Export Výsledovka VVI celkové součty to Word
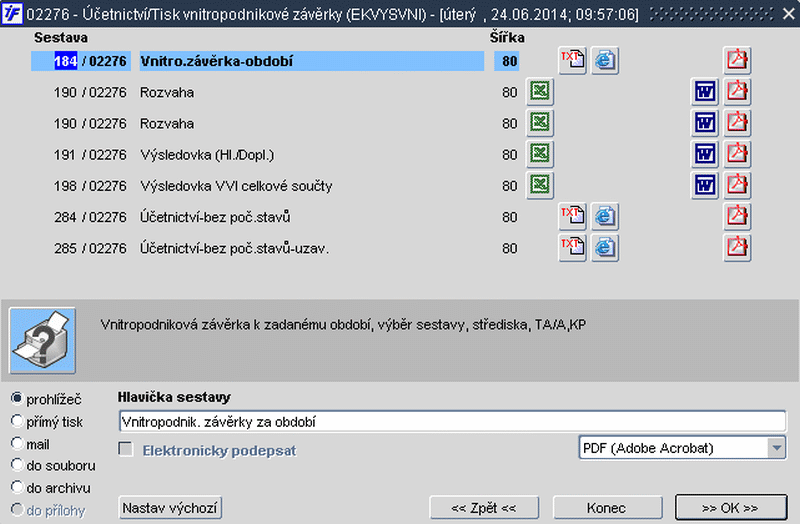The width and height of the screenshot is (800, 524). point(705,185)
